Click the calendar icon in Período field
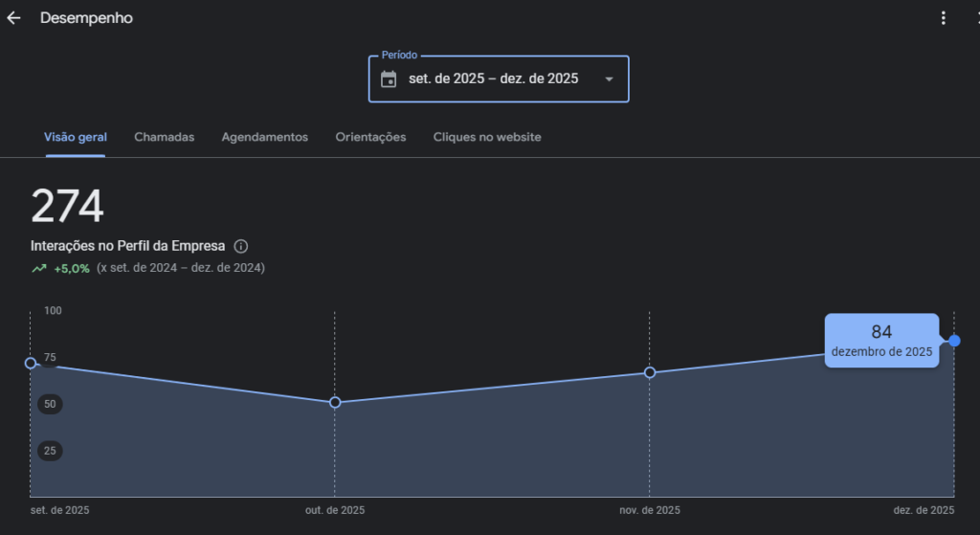980x535 pixels. click(x=389, y=79)
